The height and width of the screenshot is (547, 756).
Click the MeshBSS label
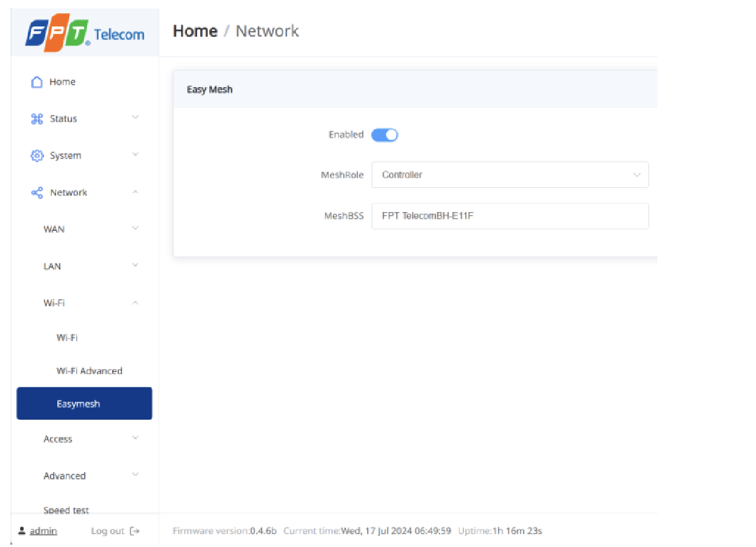coord(344,216)
